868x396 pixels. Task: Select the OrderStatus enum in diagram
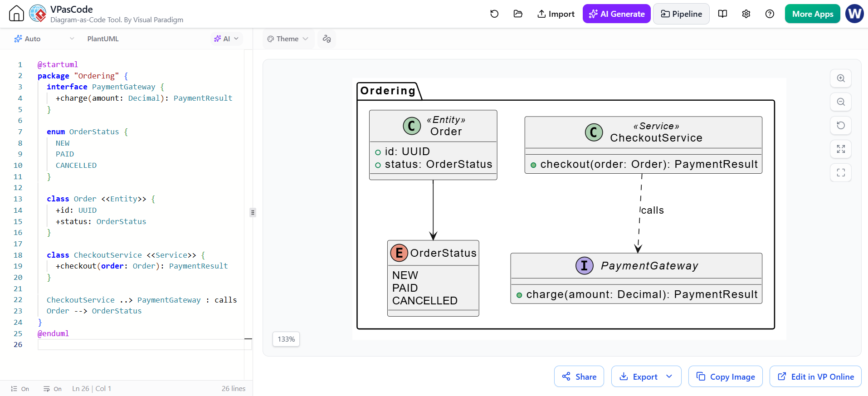pos(433,278)
